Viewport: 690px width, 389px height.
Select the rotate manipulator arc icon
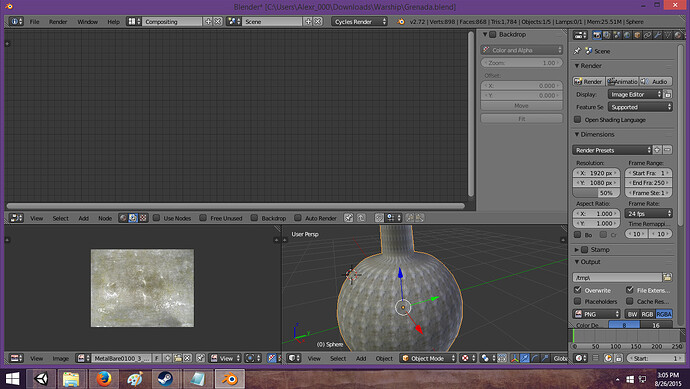pos(535,358)
